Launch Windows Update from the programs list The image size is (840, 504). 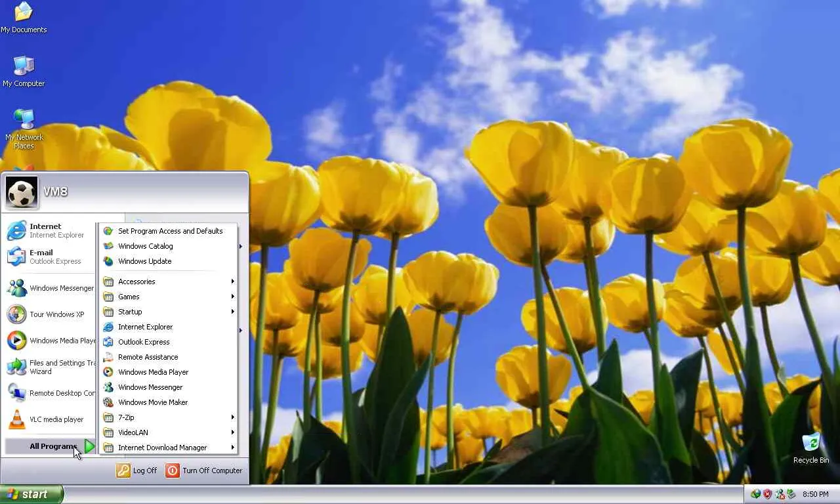tap(168, 261)
